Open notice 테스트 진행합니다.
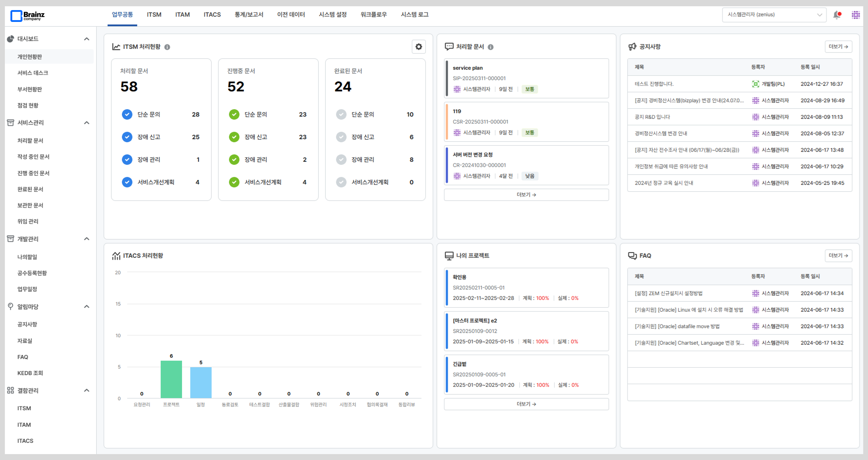The height and width of the screenshot is (460, 868). [654, 84]
